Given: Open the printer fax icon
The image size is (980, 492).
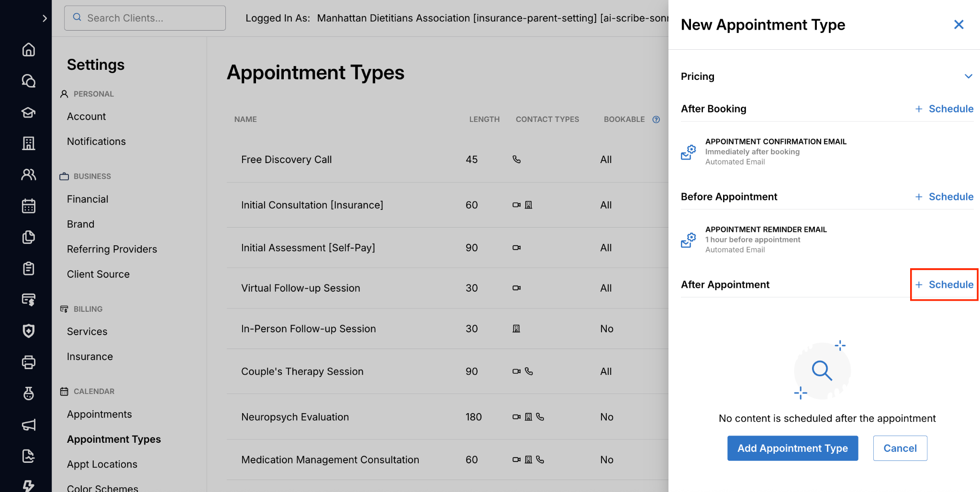Looking at the screenshot, I should pyautogui.click(x=29, y=362).
